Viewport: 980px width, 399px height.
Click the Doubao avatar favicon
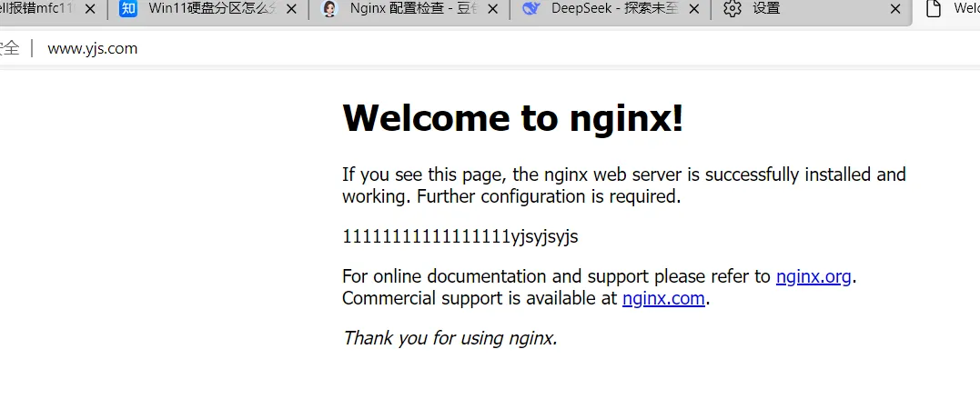point(329,9)
